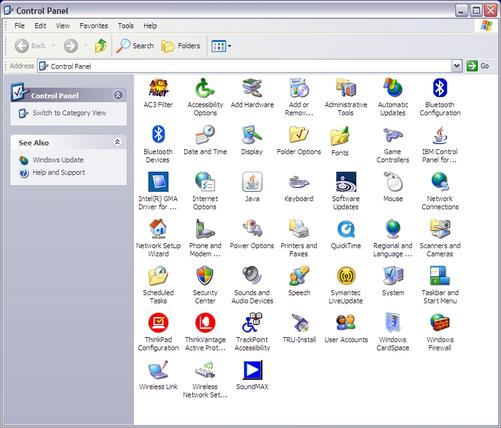
Task: Open Software Updates
Action: tap(346, 191)
